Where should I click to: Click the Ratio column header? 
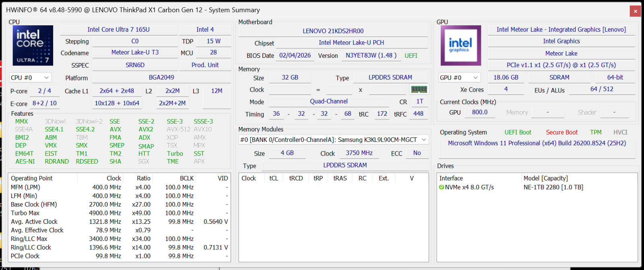[x=138, y=178]
